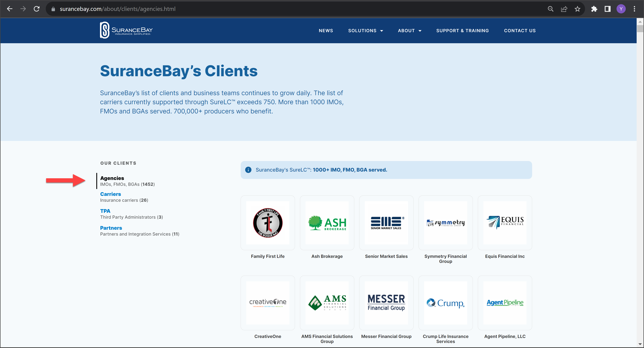644x348 pixels.
Task: Click the browser back arrow
Action: tap(10, 9)
